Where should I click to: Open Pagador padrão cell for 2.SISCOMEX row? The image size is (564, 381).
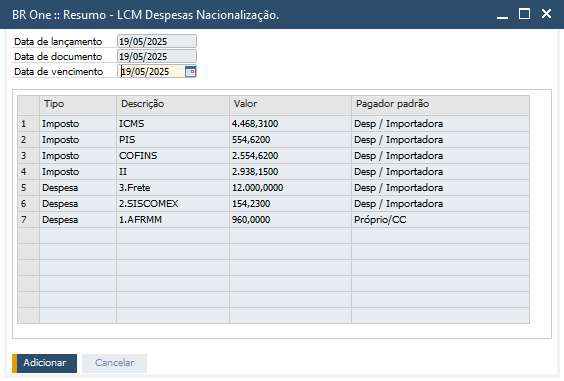click(x=440, y=204)
